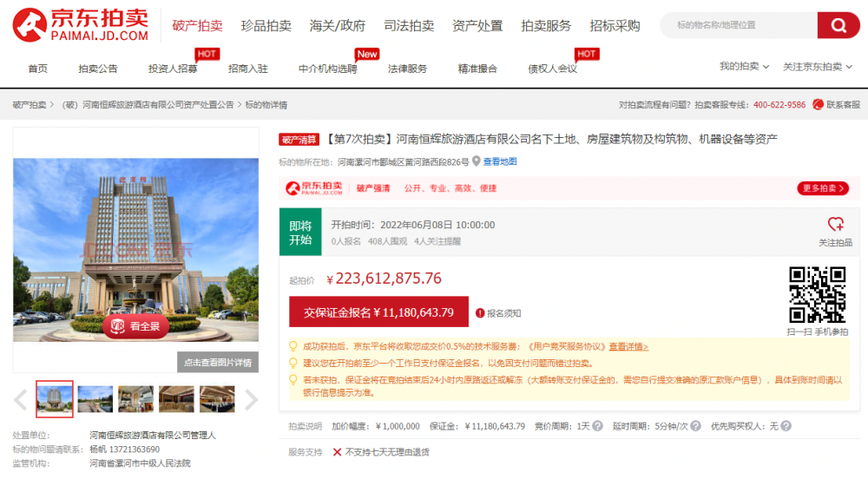868x479 pixels.
Task: Select the third thumbnail image
Action: (x=135, y=399)
